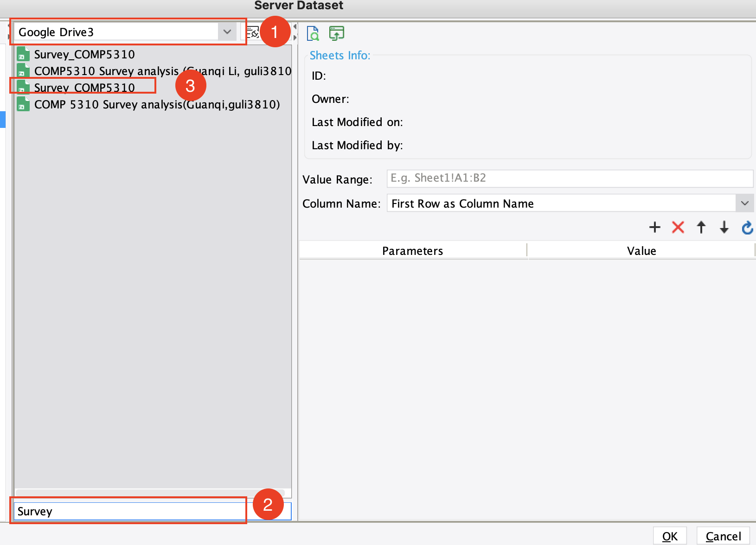Screen dimensions: 756x545
Task: Cancel the Server Dataset dialog
Action: (723, 536)
